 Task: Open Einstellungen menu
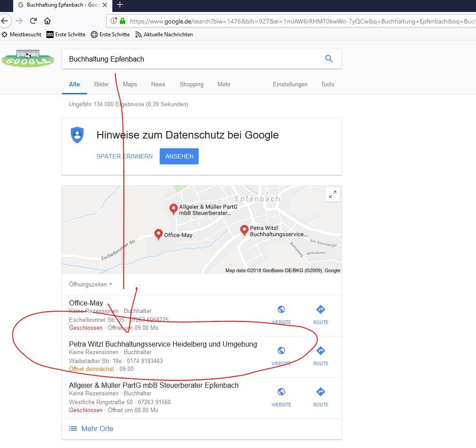[x=290, y=85]
